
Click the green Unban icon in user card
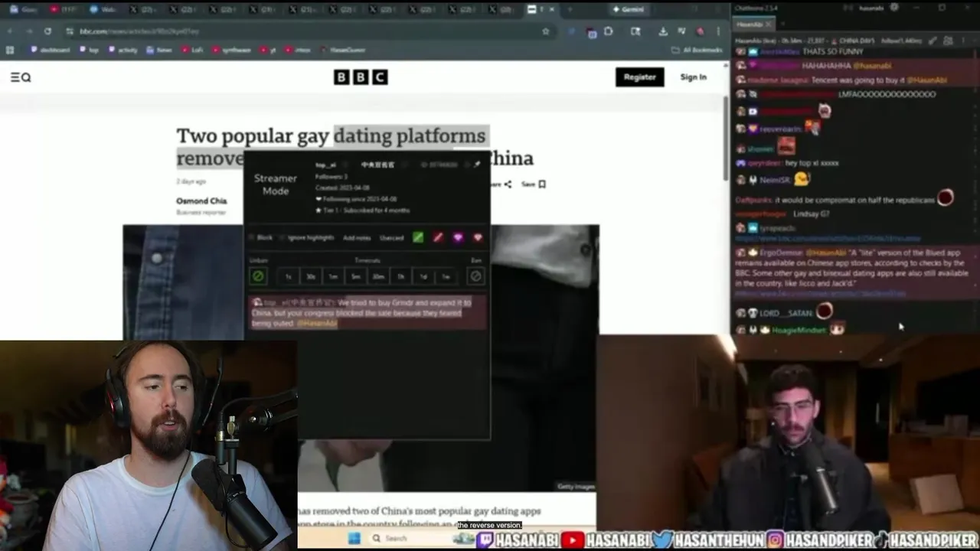(x=258, y=276)
